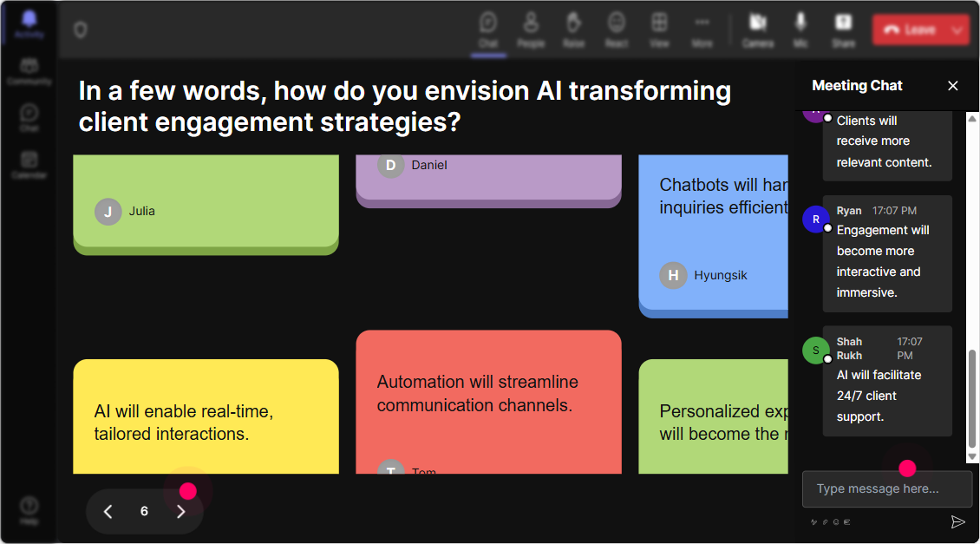This screenshot has width=980, height=544.
Task: Toggle the Mic mute state
Action: (800, 29)
